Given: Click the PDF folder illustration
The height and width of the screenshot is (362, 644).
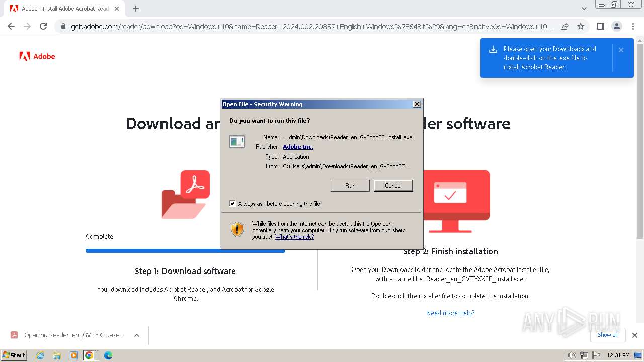Looking at the screenshot, I should coord(186,194).
